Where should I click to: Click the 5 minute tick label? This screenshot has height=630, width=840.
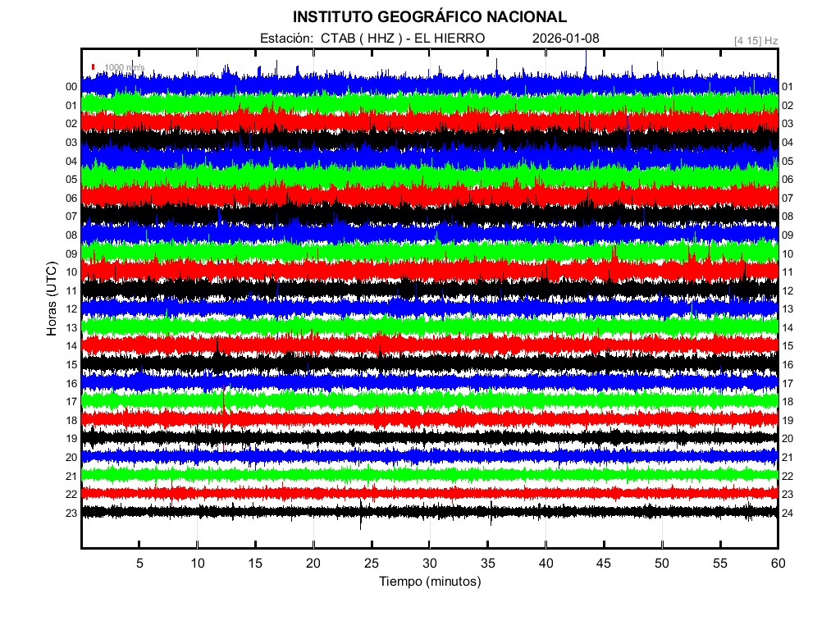(x=139, y=564)
